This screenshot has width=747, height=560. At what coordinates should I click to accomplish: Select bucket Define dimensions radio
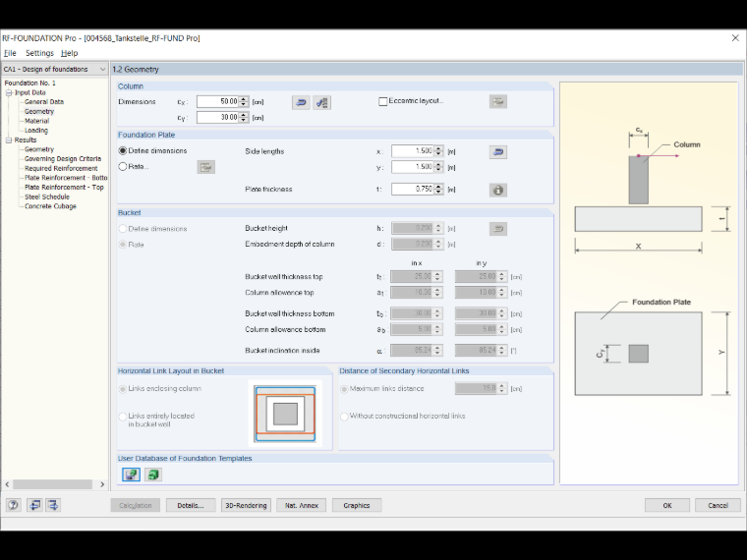click(x=123, y=229)
